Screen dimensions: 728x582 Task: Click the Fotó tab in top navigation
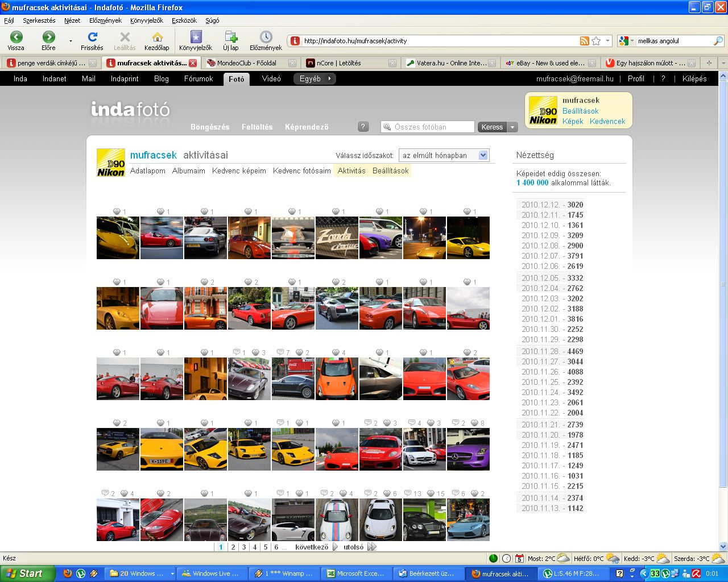pyautogui.click(x=237, y=79)
